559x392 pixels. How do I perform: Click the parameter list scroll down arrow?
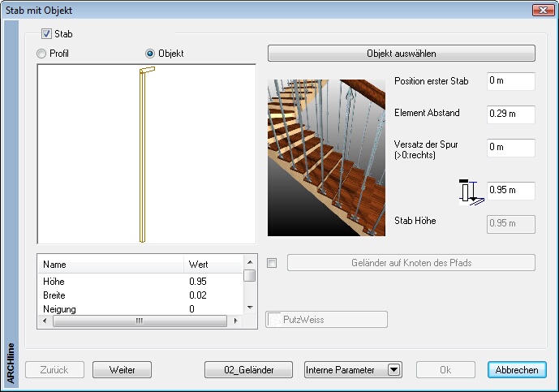250,308
